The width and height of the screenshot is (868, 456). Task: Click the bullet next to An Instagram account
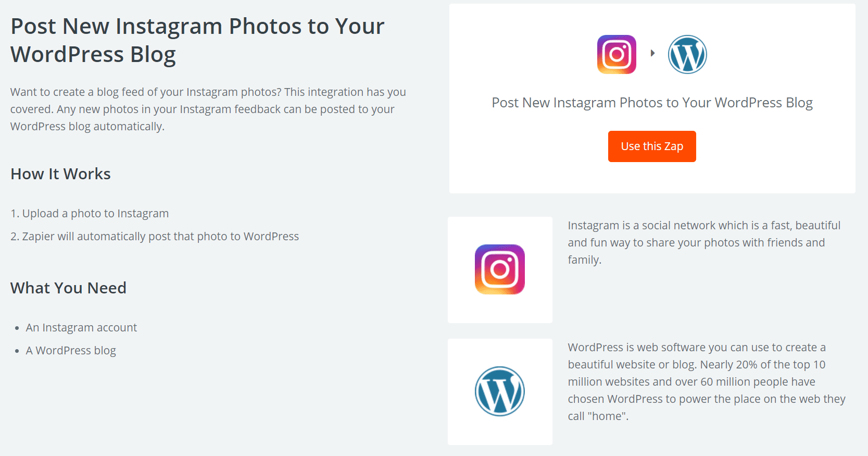click(x=17, y=328)
